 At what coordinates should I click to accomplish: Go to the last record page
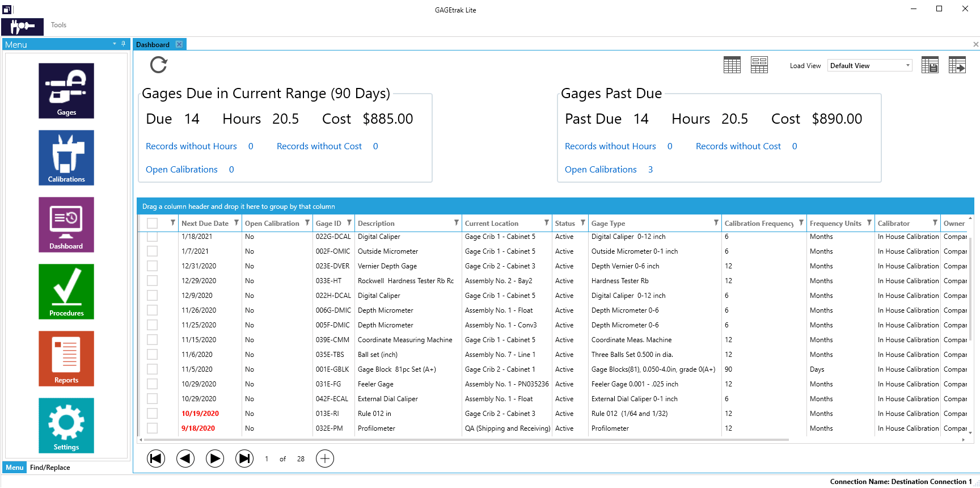pos(244,458)
